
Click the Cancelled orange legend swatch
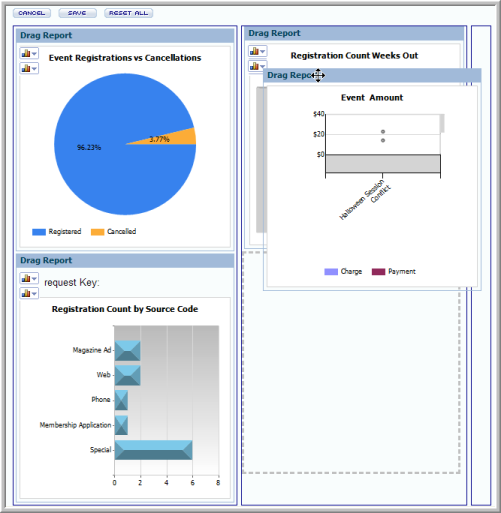(x=98, y=232)
